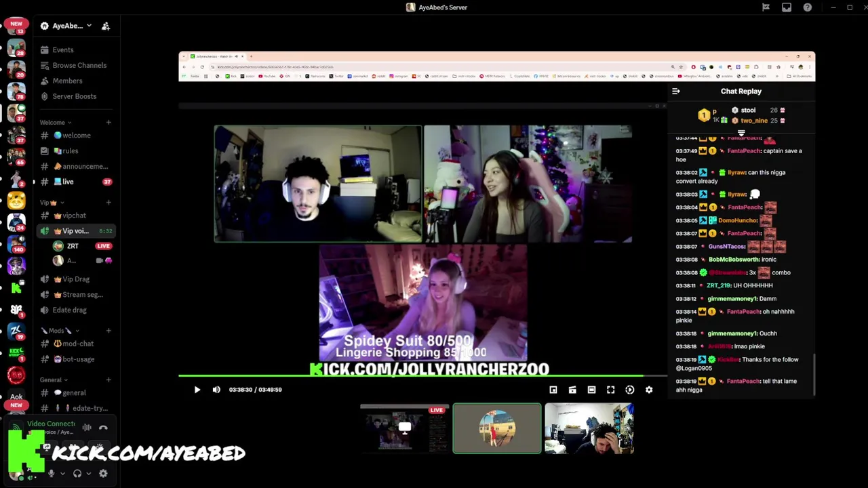Add a channel to the Vip category
Viewport: 868px width, 488px height.
click(x=108, y=202)
